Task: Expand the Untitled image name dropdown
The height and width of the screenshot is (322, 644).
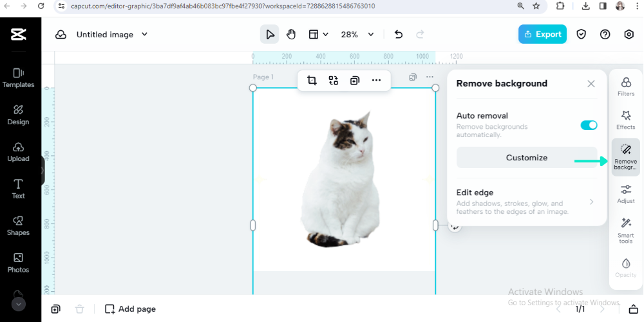Action: (x=144, y=35)
